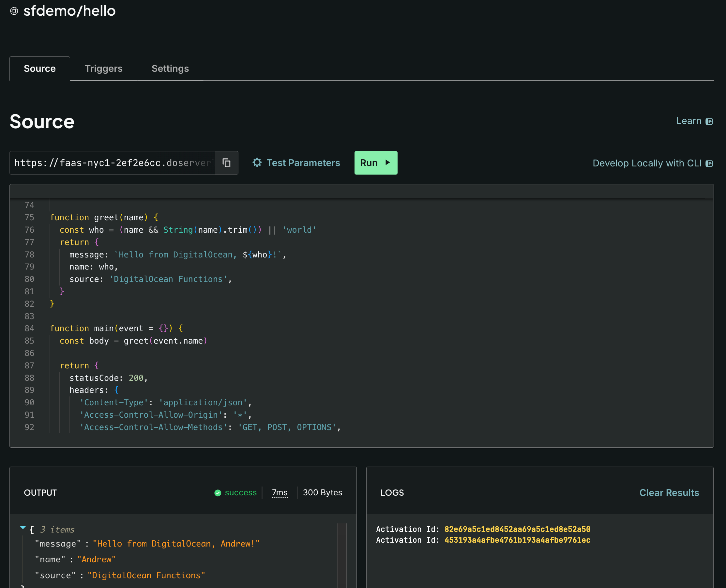Click the output value "Andrew"
This screenshot has width=726, height=588.
pyautogui.click(x=97, y=560)
